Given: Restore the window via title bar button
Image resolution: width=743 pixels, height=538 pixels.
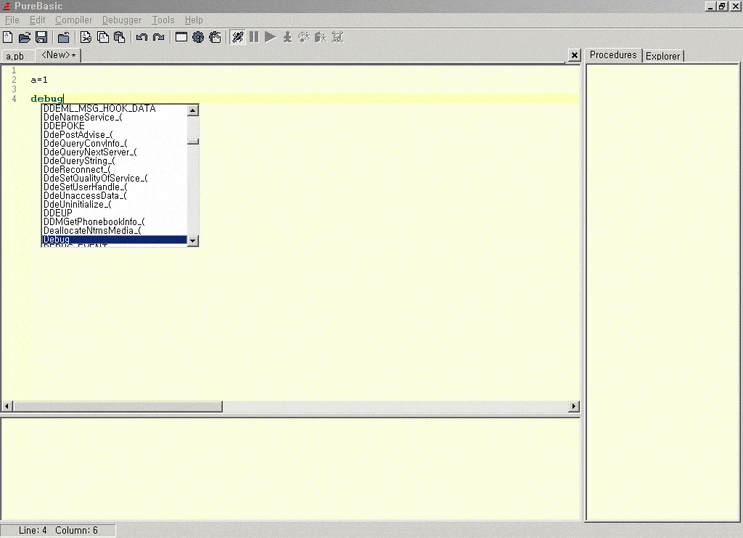Looking at the screenshot, I should pyautogui.click(x=722, y=6).
